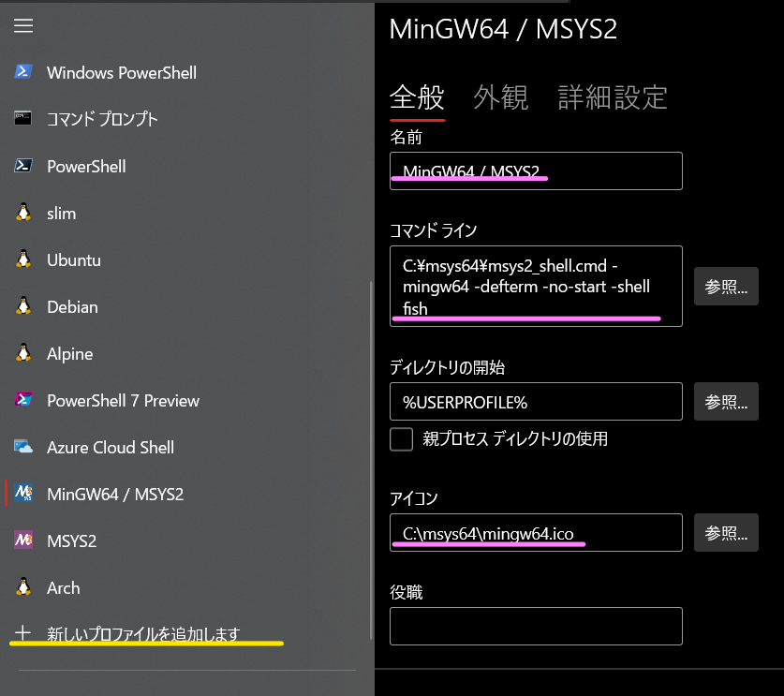784x696 pixels.
Task: Open the MSYS2 profile
Action: pyautogui.click(x=187, y=541)
